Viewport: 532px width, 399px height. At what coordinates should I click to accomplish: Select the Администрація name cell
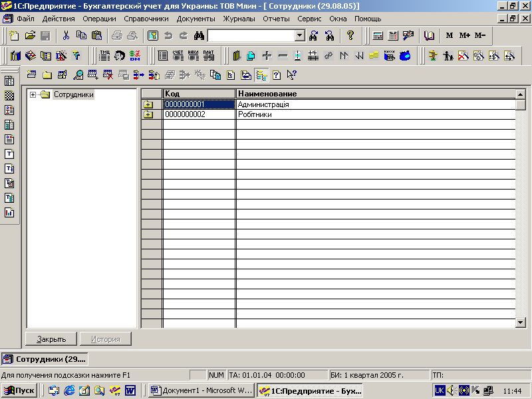click(376, 104)
